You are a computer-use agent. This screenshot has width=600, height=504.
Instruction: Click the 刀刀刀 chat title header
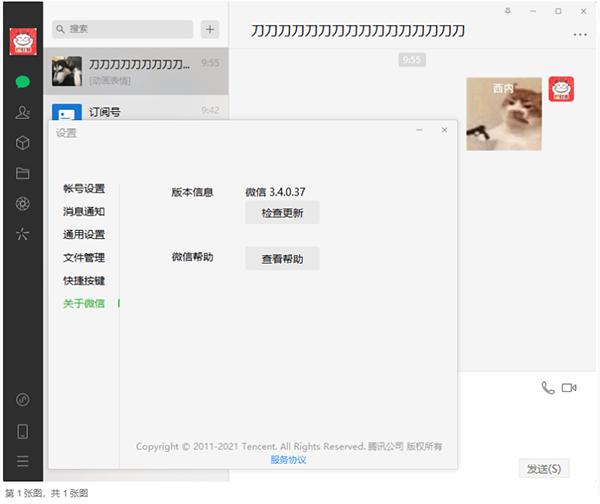(358, 31)
